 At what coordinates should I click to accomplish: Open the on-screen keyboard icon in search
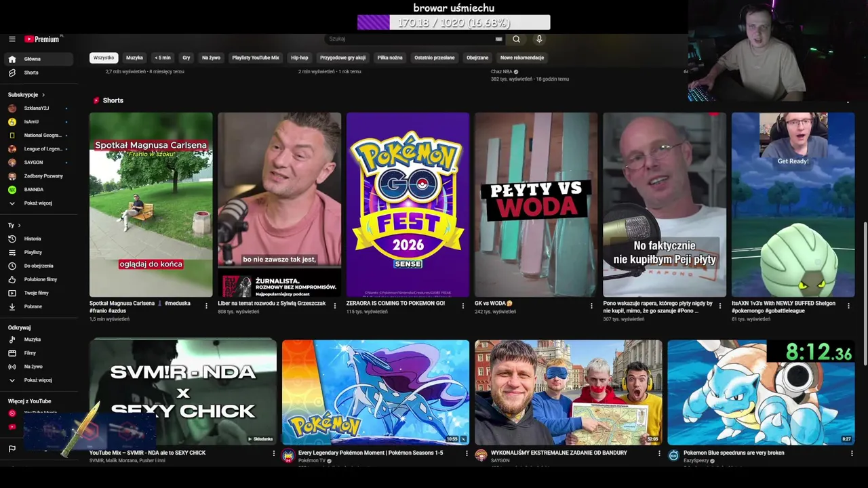pos(499,39)
